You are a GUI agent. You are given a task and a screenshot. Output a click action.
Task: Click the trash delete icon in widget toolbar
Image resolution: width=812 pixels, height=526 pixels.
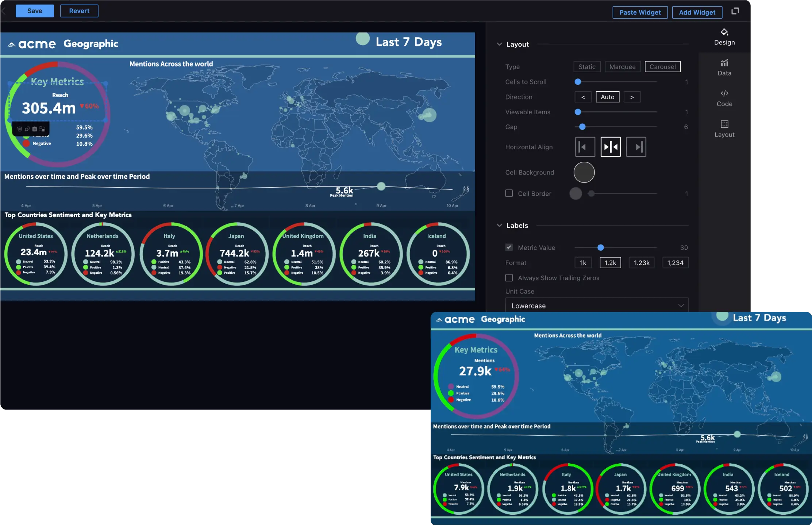point(19,129)
